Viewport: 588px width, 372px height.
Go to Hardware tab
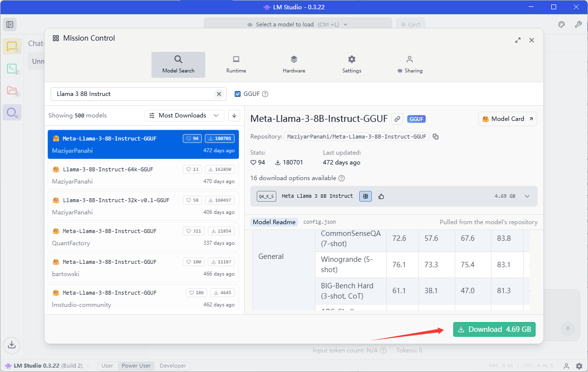point(294,65)
